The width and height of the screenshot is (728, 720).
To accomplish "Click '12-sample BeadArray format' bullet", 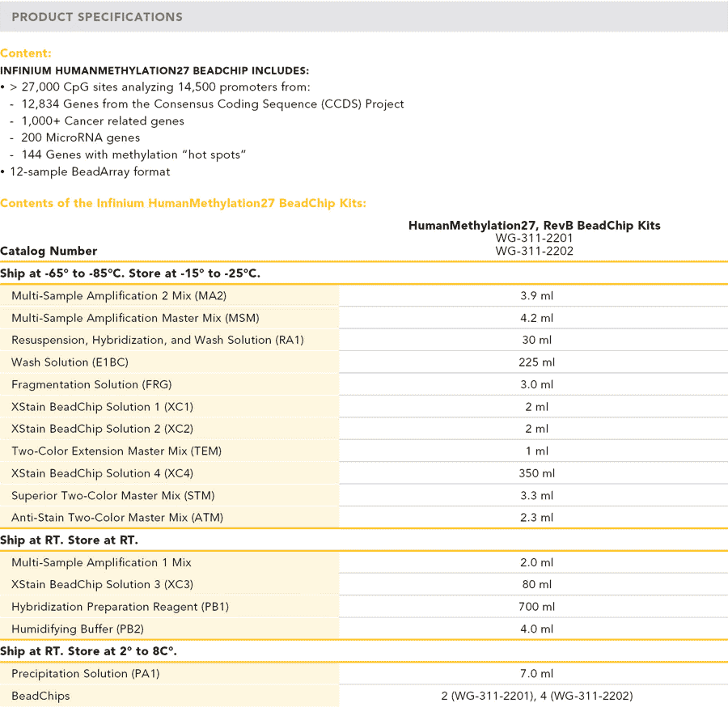I will coord(90,172).
